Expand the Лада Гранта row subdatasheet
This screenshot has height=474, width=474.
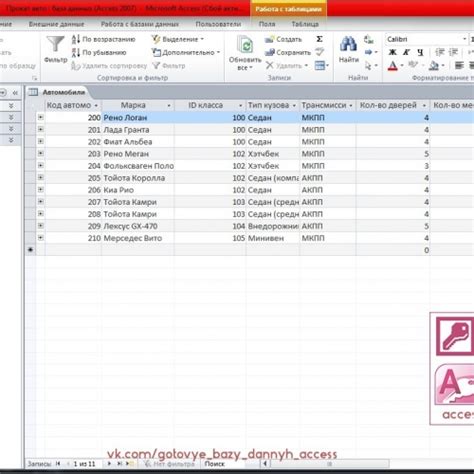[x=41, y=129]
